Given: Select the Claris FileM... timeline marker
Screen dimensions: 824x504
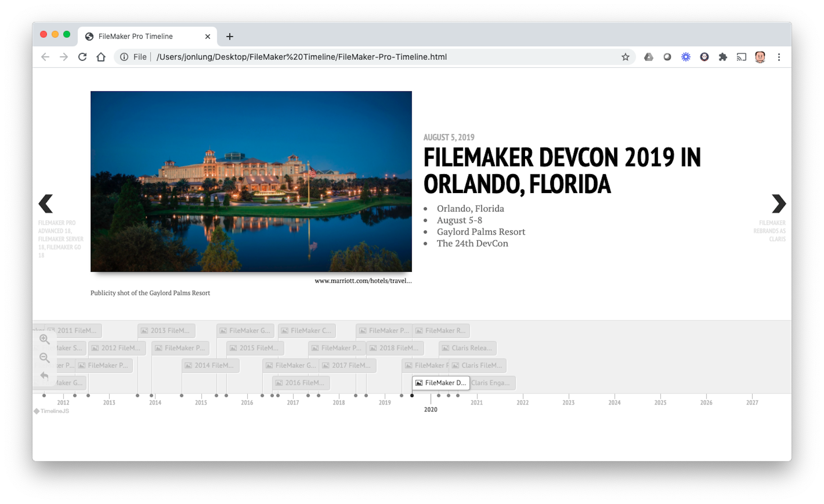Looking at the screenshot, I should point(477,365).
